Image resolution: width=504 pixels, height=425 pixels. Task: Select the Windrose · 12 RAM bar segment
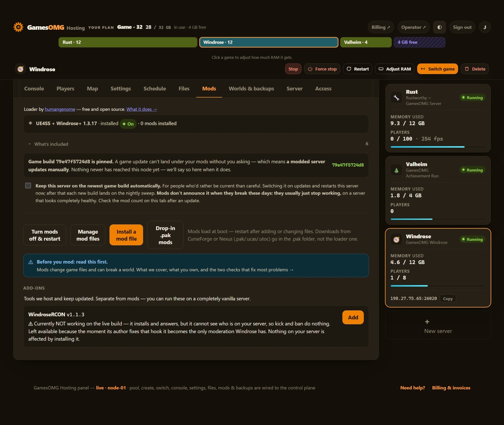point(269,42)
